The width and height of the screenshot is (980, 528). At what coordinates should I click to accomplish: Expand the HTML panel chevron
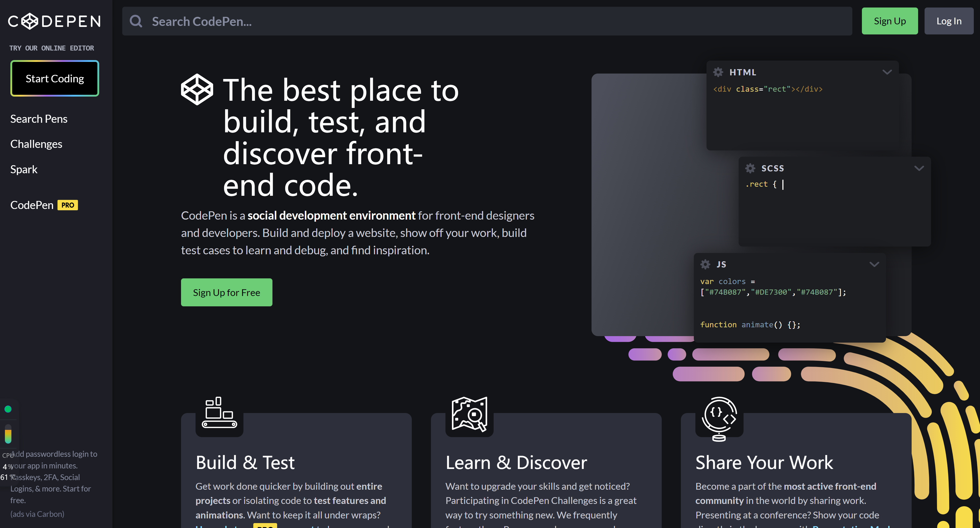click(x=887, y=72)
